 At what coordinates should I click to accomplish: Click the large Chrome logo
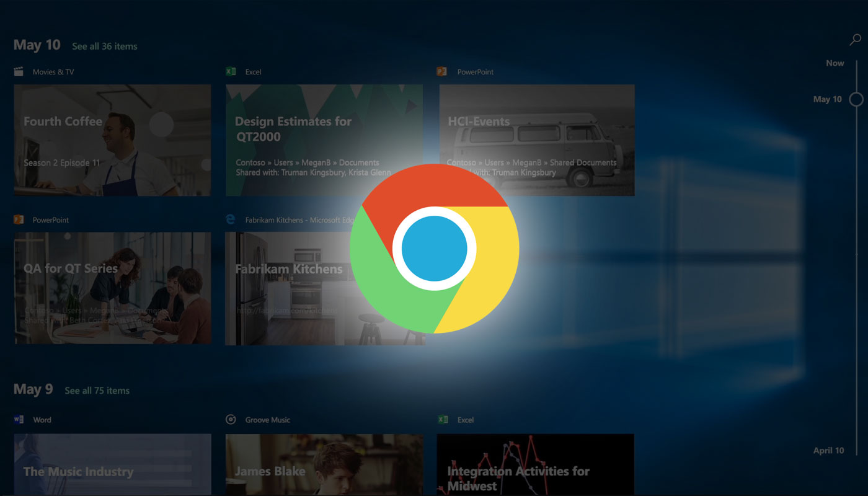(x=434, y=248)
